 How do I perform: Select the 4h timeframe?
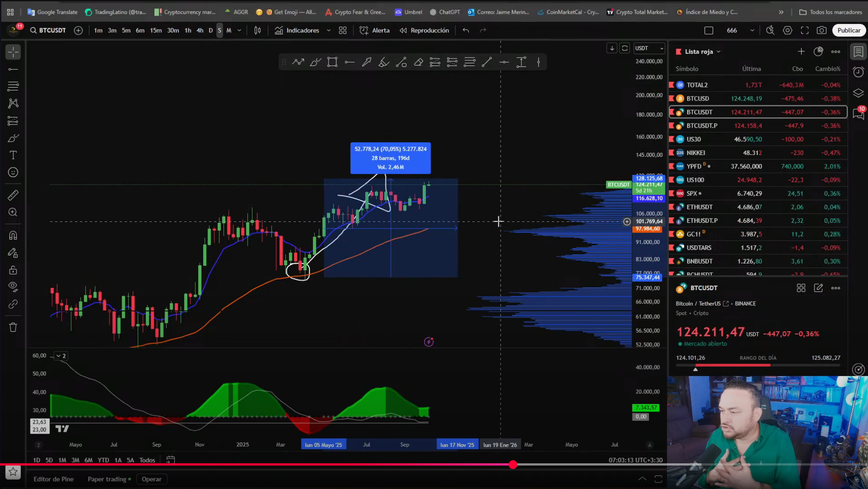click(x=200, y=30)
